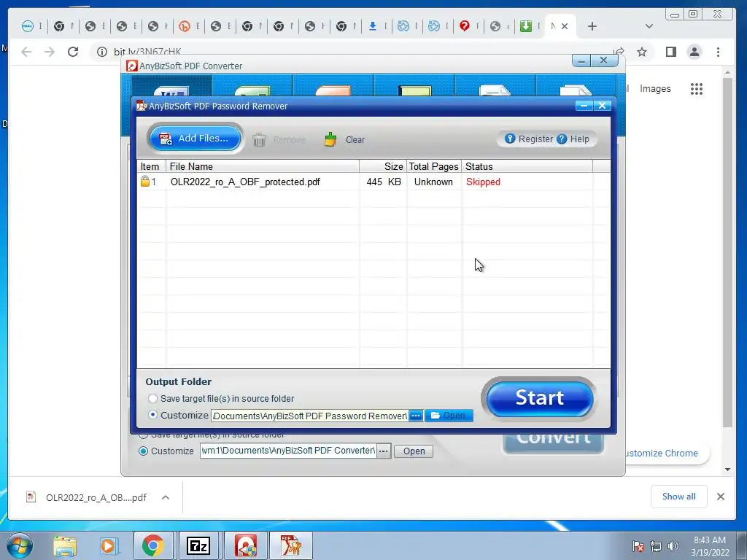Click the site info icon in address bar
This screenshot has height=560, width=747.
click(102, 52)
